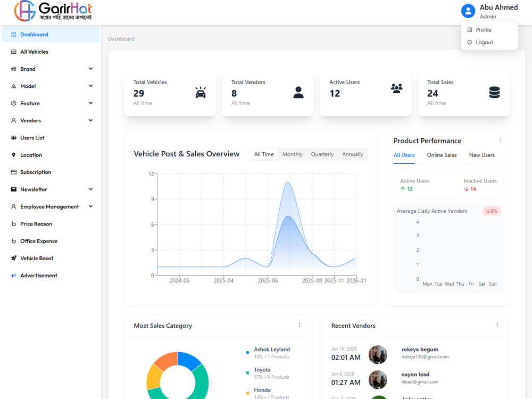
Task: Click the Office Expense taka icon
Action: (x=14, y=241)
